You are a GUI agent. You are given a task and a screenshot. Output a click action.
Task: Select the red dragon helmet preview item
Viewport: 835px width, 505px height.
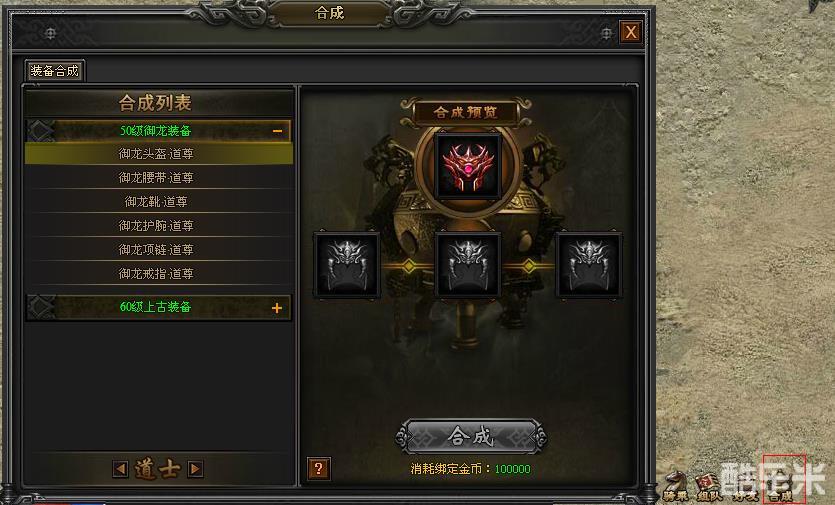468,166
